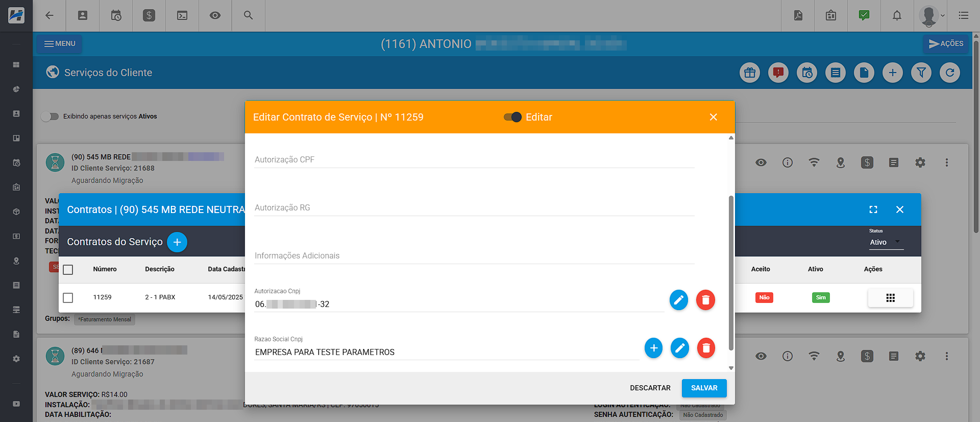Open the settings gear in left sidebar
The height and width of the screenshot is (422, 980).
click(x=16, y=359)
